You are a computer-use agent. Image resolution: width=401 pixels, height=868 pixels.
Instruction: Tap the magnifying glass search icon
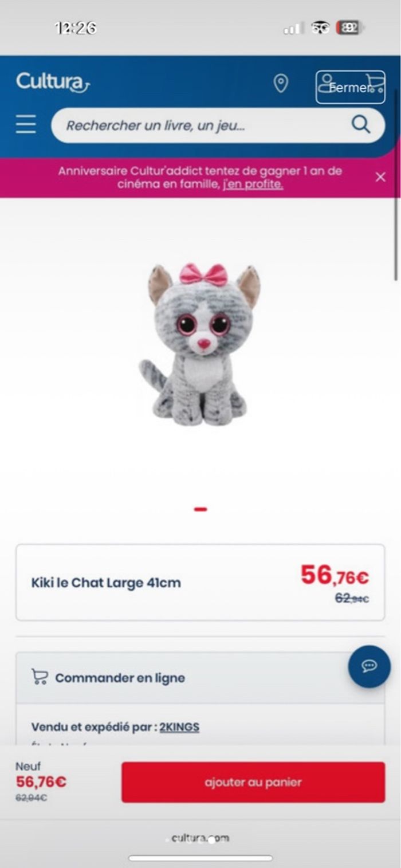tap(361, 124)
